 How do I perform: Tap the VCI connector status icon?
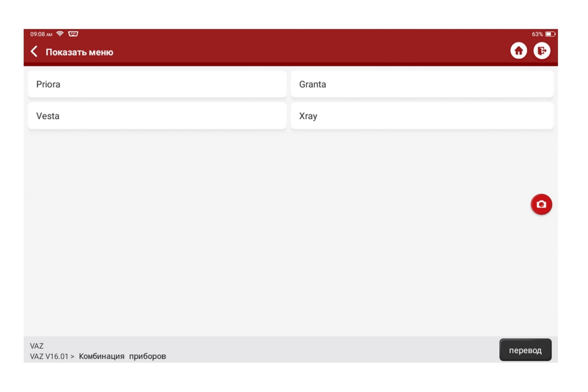pos(73,34)
